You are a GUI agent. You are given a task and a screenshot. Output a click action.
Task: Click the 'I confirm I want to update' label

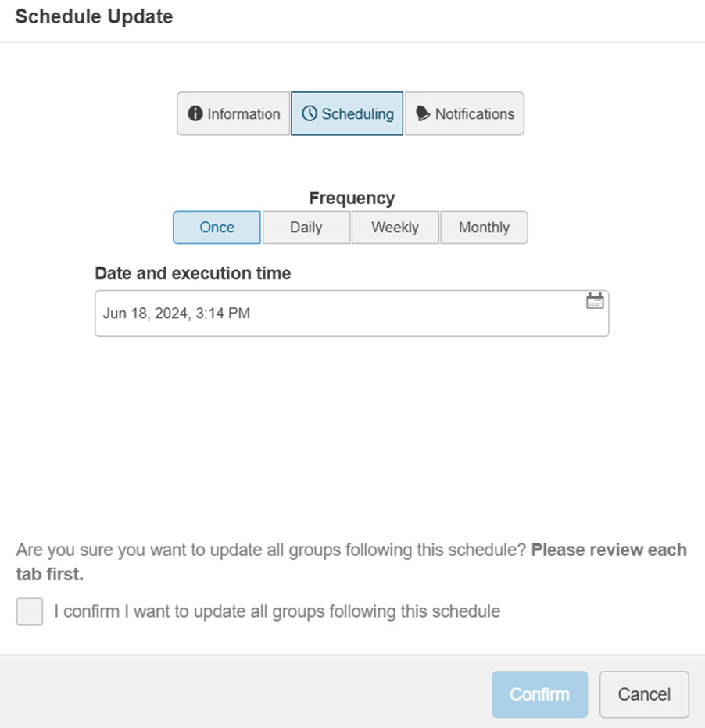click(x=277, y=611)
